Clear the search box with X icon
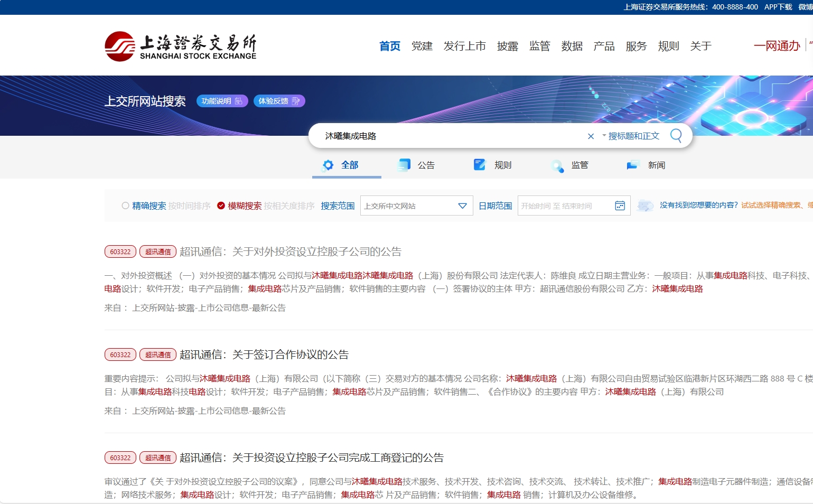813x504 pixels. (591, 136)
